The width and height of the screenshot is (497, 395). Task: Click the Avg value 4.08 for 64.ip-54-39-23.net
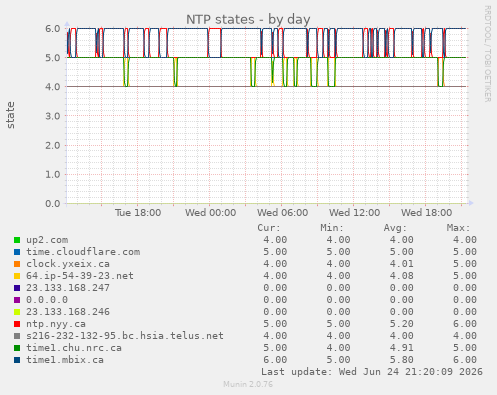tap(402, 276)
